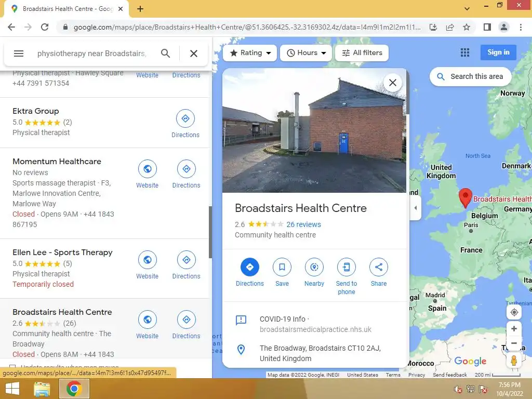532x399 pixels.
Task: Share this page from address bar
Action: click(450, 27)
